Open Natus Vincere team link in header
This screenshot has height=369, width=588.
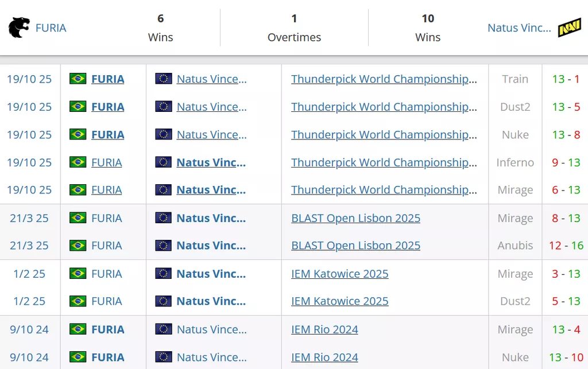[519, 28]
